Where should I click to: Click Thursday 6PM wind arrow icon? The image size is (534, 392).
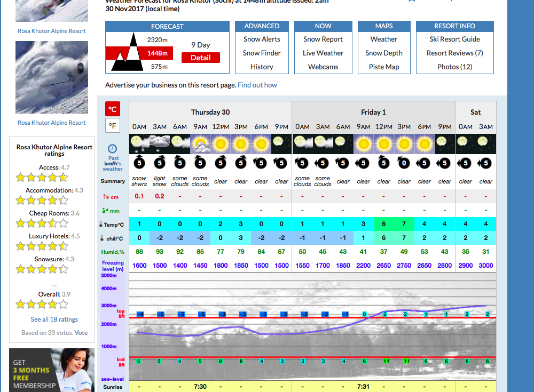(261, 163)
